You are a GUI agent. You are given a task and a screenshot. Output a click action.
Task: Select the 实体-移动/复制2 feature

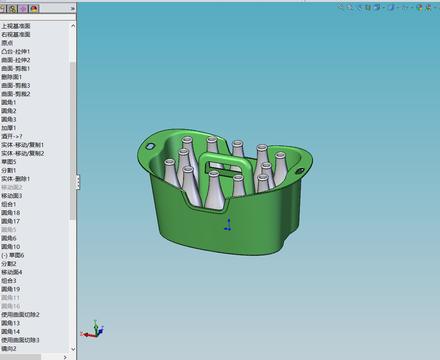pos(23,153)
